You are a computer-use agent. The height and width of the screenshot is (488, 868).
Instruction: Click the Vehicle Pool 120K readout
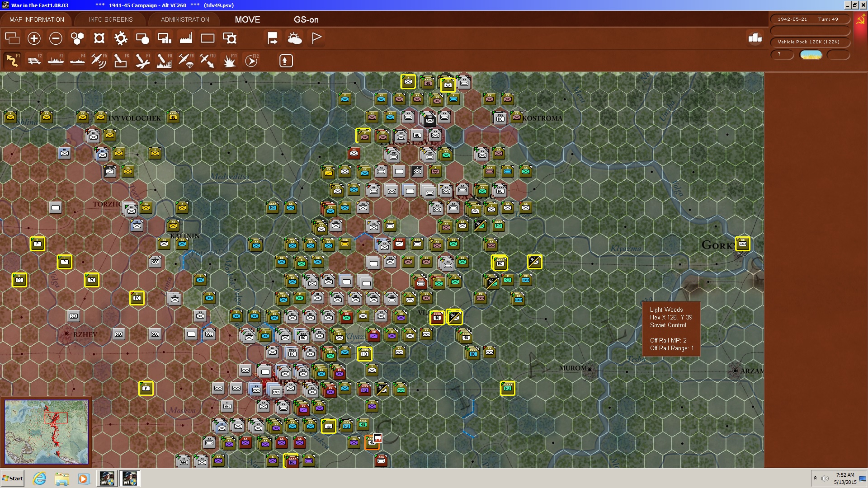pos(809,42)
